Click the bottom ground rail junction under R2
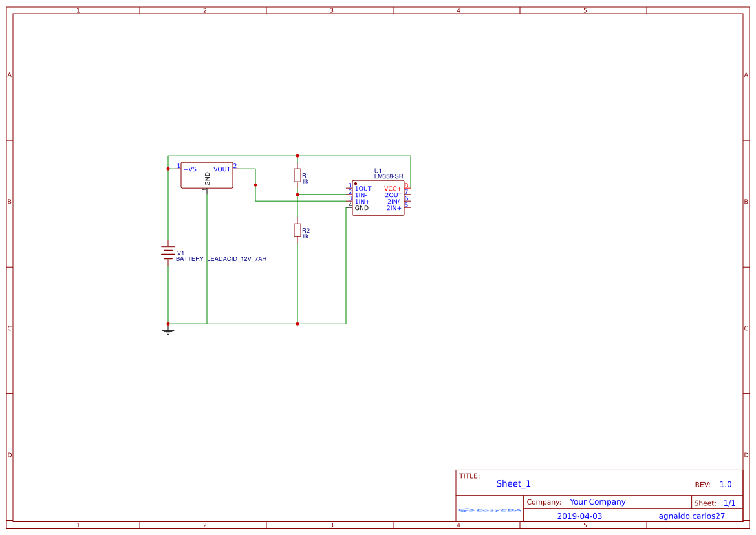This screenshot has height=535, width=756. tap(297, 324)
